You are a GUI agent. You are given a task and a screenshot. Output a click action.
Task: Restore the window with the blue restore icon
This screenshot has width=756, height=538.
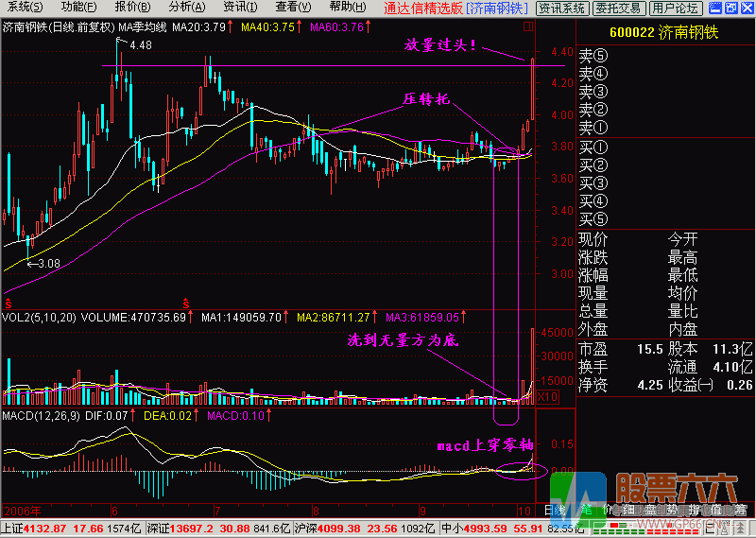[x=731, y=8]
